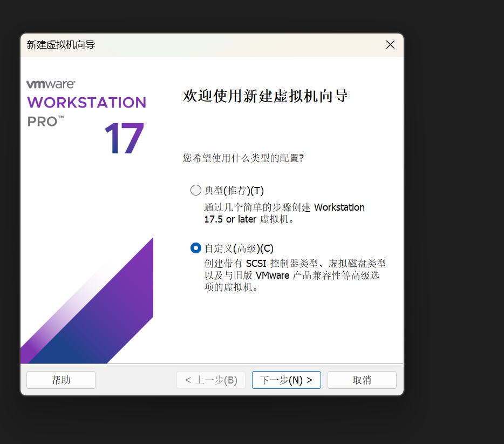Click the heading 欢迎使用新建虚拟机向导
The width and height of the screenshot is (504, 444).
click(x=265, y=96)
